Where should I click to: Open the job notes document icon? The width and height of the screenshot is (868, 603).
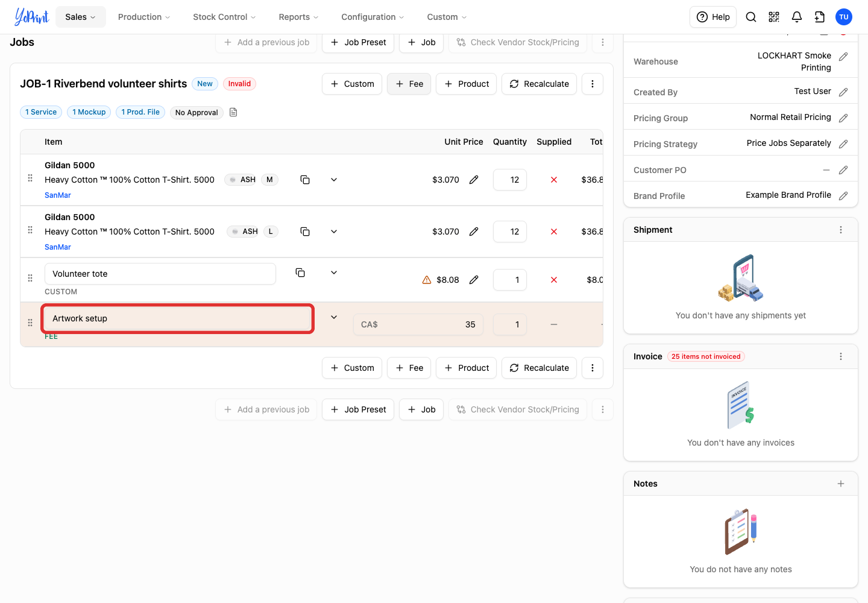tap(233, 112)
